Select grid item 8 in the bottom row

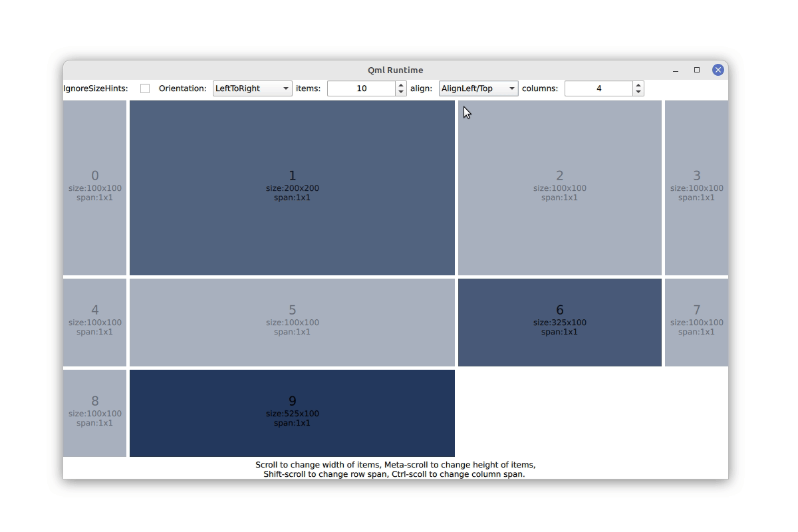[94, 413]
